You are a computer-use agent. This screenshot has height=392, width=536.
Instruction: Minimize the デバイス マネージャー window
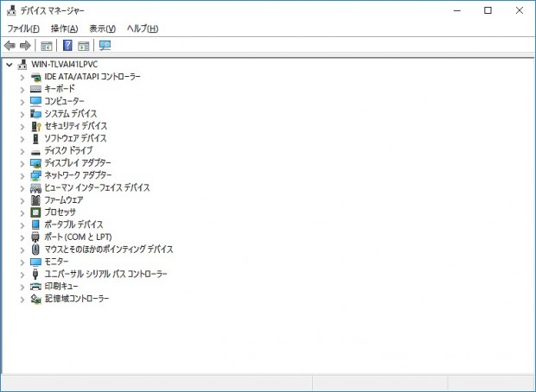pyautogui.click(x=457, y=10)
